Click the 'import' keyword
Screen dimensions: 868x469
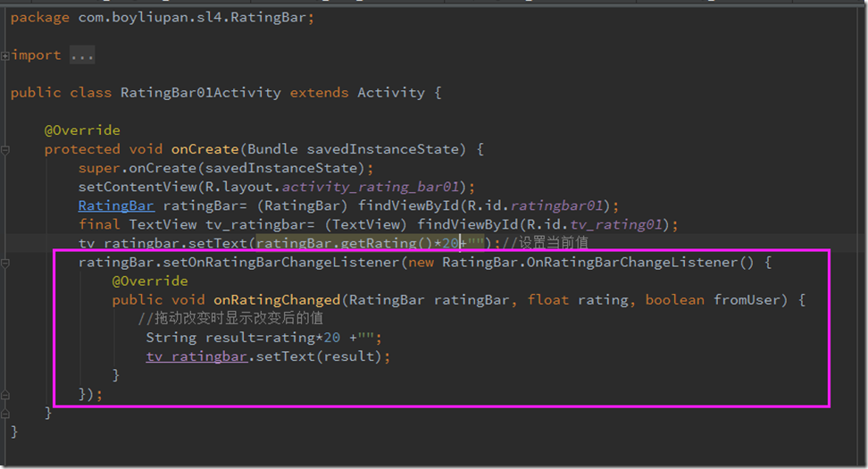tap(37, 55)
